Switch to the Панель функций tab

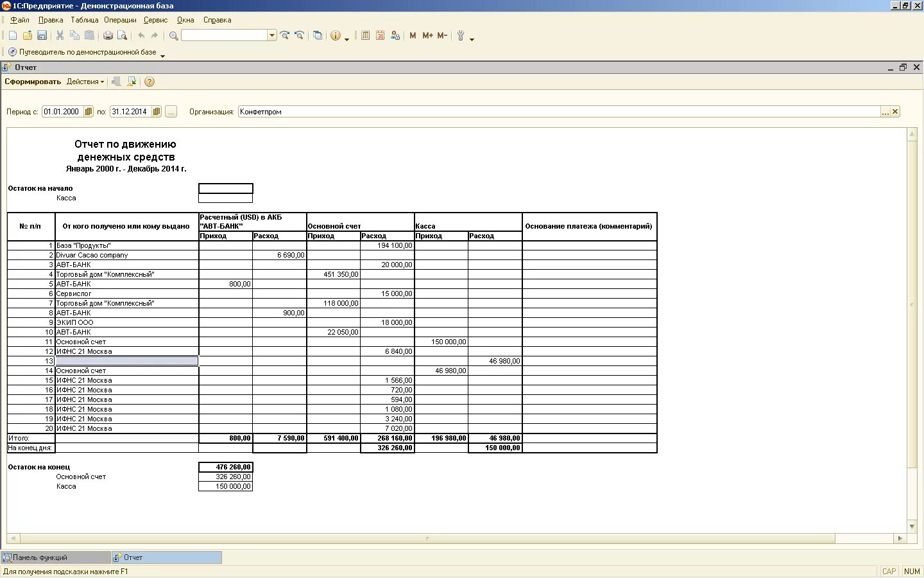pos(56,557)
